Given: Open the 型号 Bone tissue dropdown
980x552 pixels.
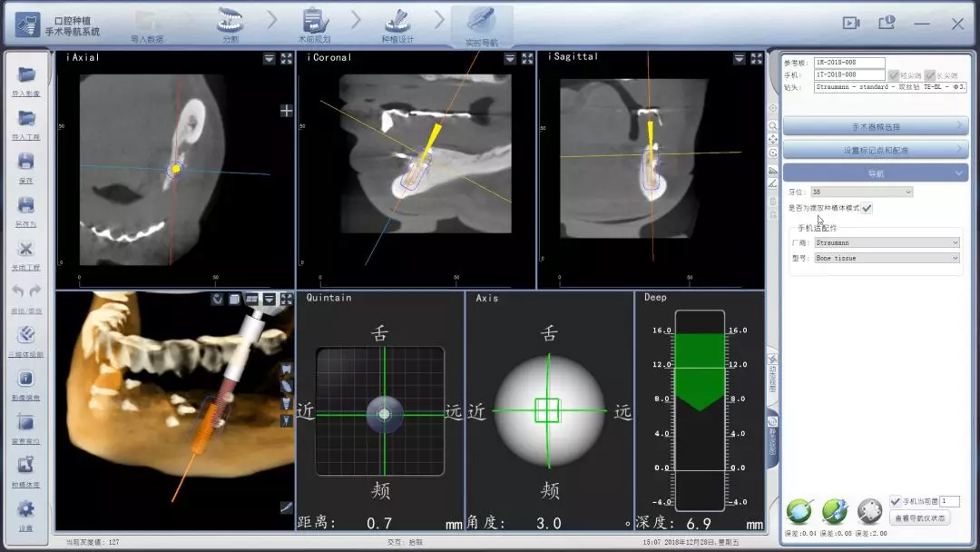Looking at the screenshot, I should coord(887,258).
